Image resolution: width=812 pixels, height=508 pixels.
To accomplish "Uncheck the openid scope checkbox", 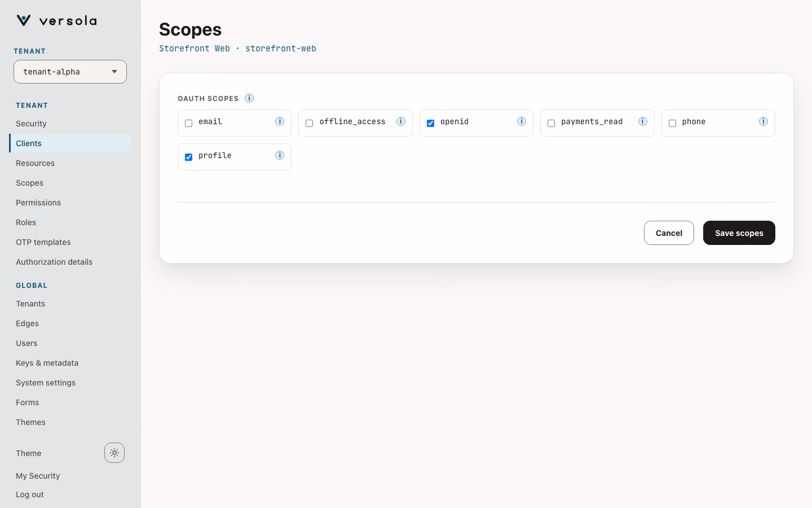I will pyautogui.click(x=431, y=123).
